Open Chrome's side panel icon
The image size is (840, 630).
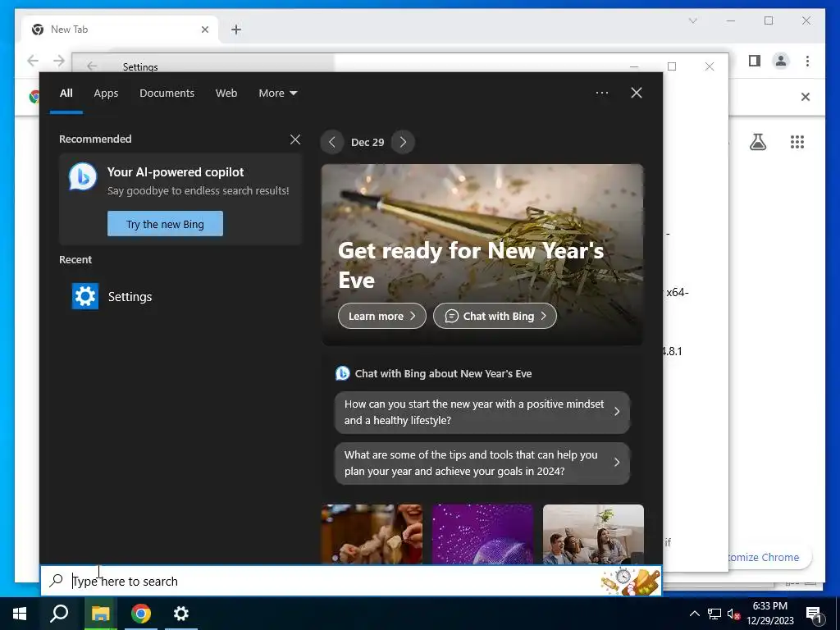[755, 61]
